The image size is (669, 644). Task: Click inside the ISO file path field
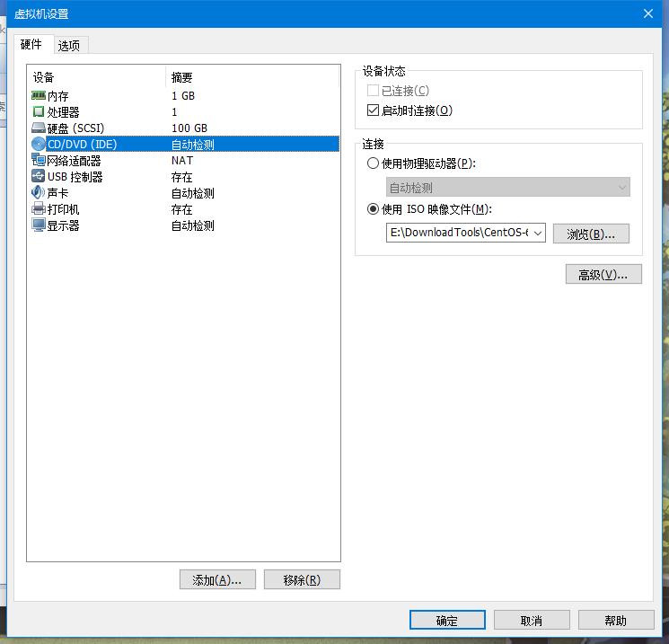(x=459, y=233)
